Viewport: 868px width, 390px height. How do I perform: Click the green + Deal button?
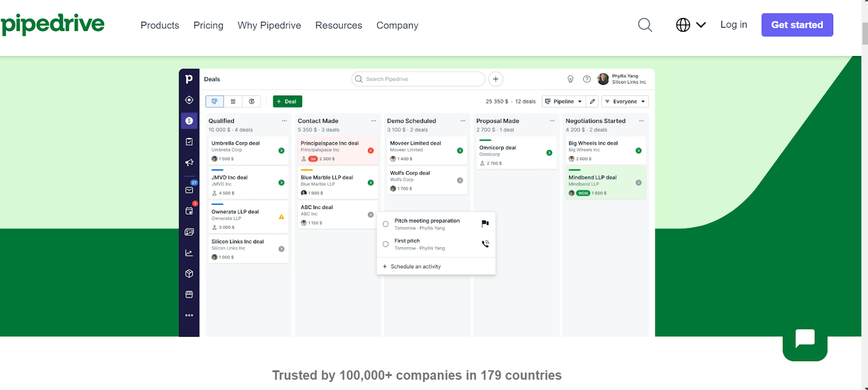pos(287,102)
